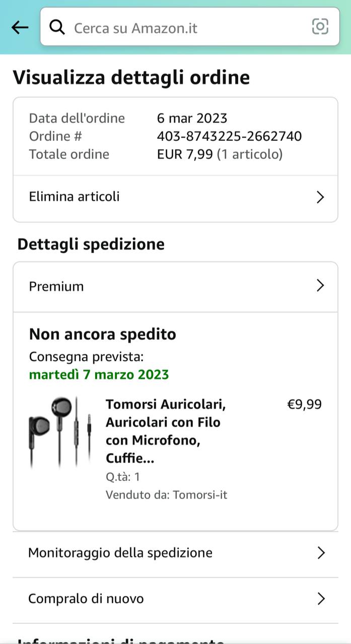The image size is (351, 644).
Task: Click the chevron beside Monitoraggio della spedizione
Action: pyautogui.click(x=321, y=553)
